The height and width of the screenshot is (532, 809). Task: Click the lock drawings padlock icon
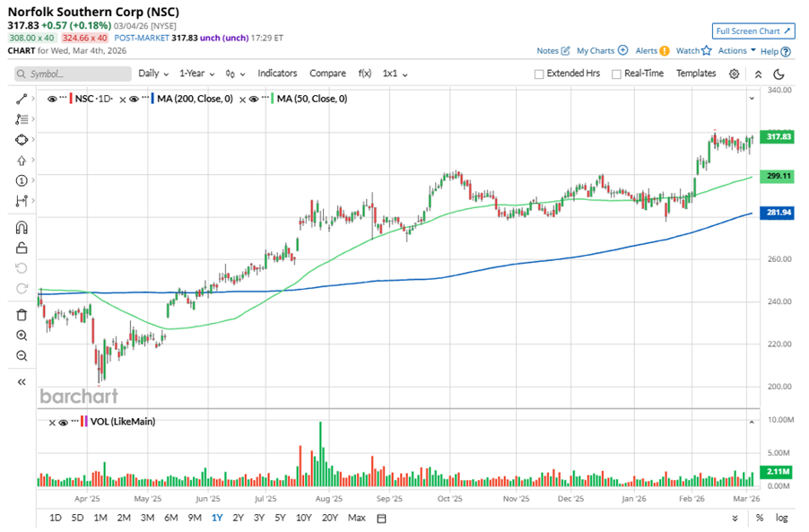[22, 248]
